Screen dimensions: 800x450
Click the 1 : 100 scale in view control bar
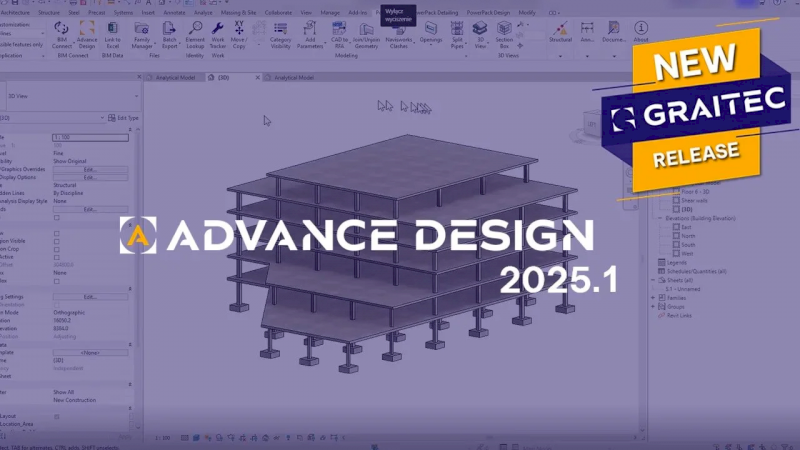[163, 438]
